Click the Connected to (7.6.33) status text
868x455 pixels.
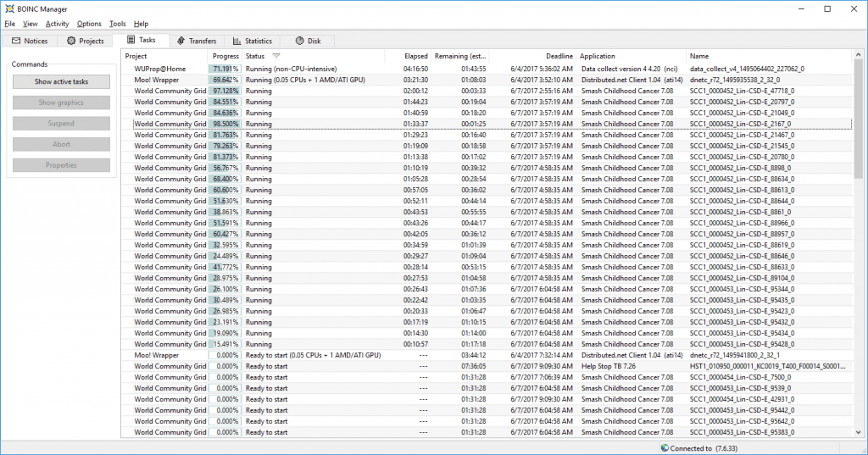click(x=704, y=448)
